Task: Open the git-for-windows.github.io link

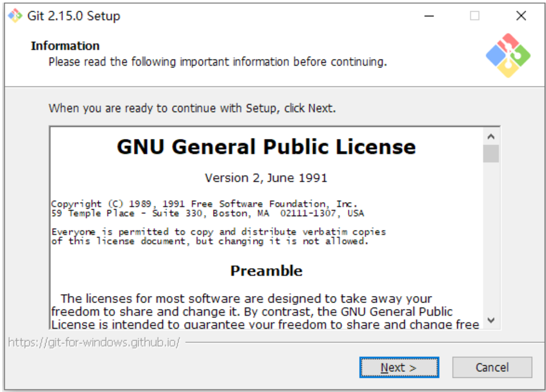Action: tap(94, 343)
